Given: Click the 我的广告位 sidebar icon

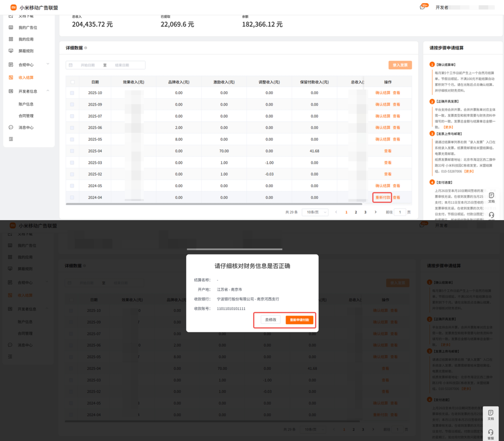Looking at the screenshot, I should pos(11,27).
